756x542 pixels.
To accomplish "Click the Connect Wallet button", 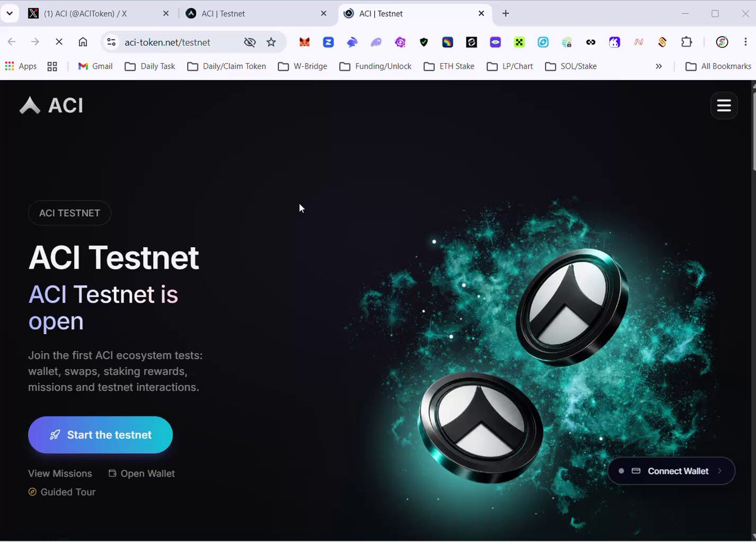I will tap(672, 471).
